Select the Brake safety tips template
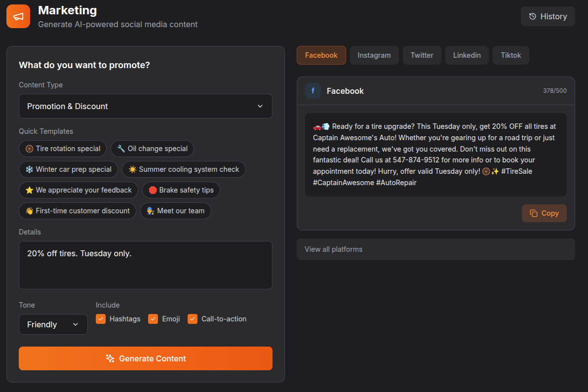The height and width of the screenshot is (392, 588). coord(181,190)
